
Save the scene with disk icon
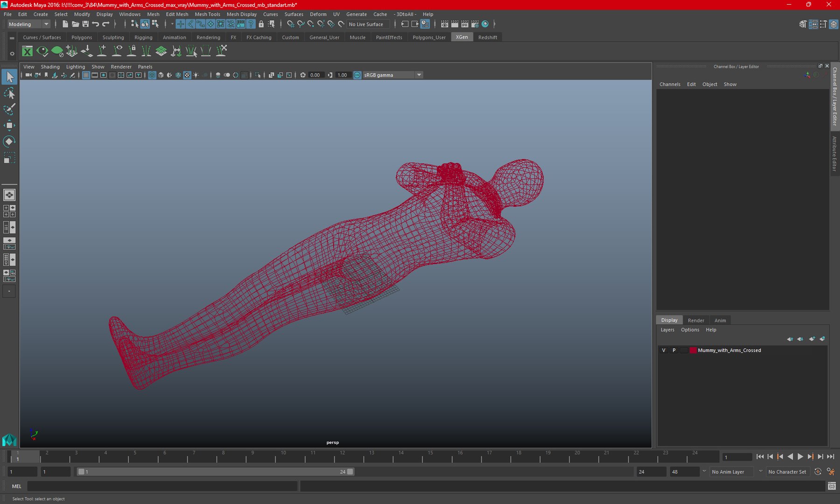pyautogui.click(x=85, y=24)
